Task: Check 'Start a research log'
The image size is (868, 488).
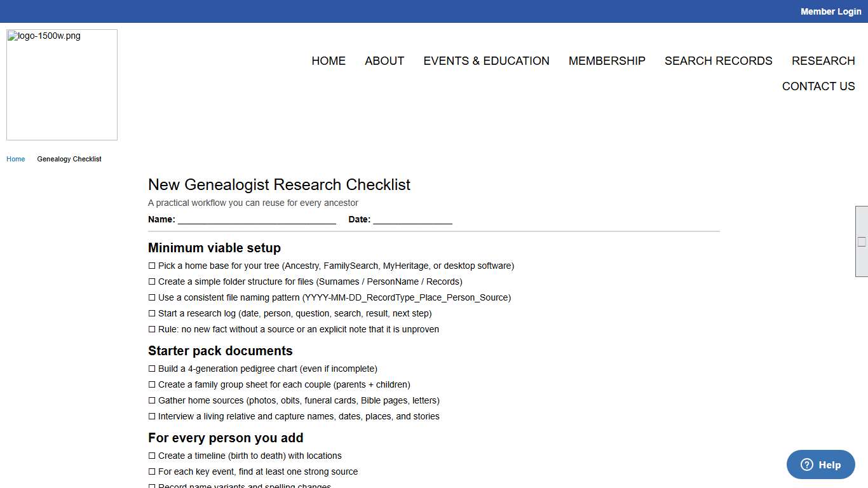Action: [x=152, y=313]
